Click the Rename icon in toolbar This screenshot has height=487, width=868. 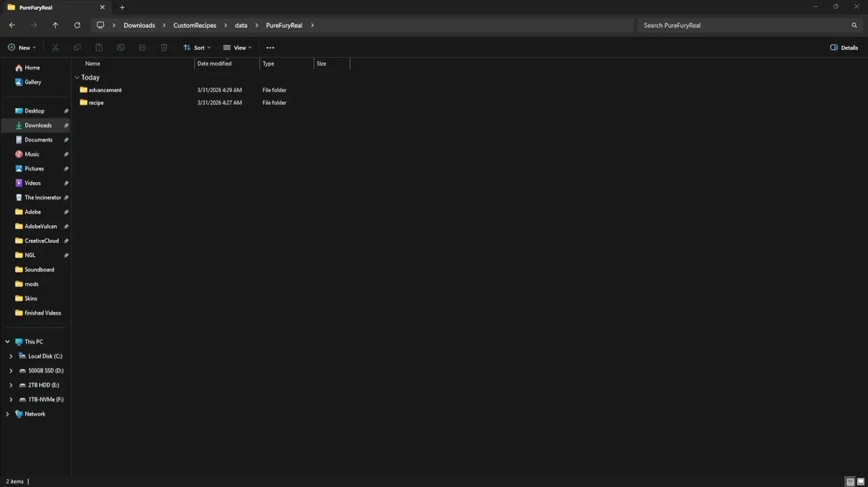120,47
